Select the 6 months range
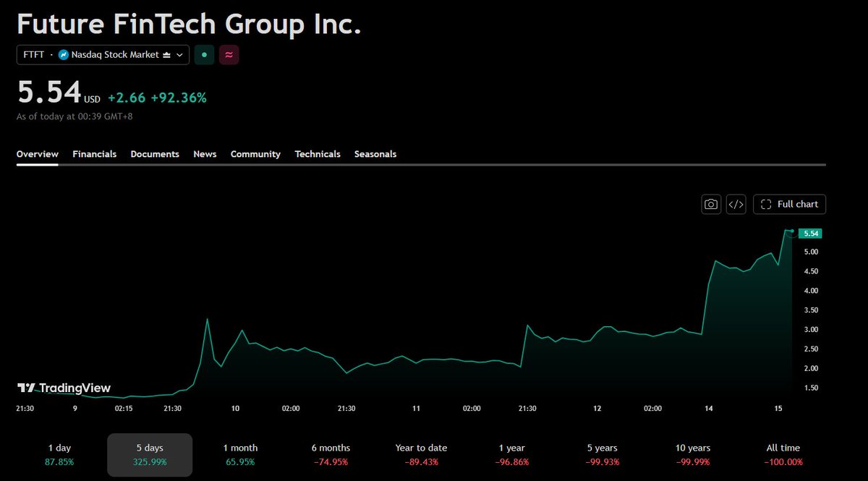The width and height of the screenshot is (868, 481). pyautogui.click(x=331, y=455)
